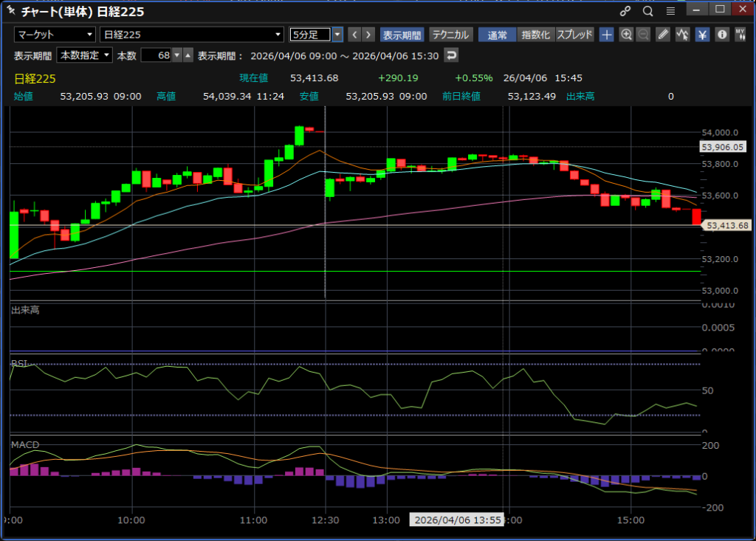This screenshot has width=756, height=541.
Task: Click the link chain icon in title bar
Action: 625,11
